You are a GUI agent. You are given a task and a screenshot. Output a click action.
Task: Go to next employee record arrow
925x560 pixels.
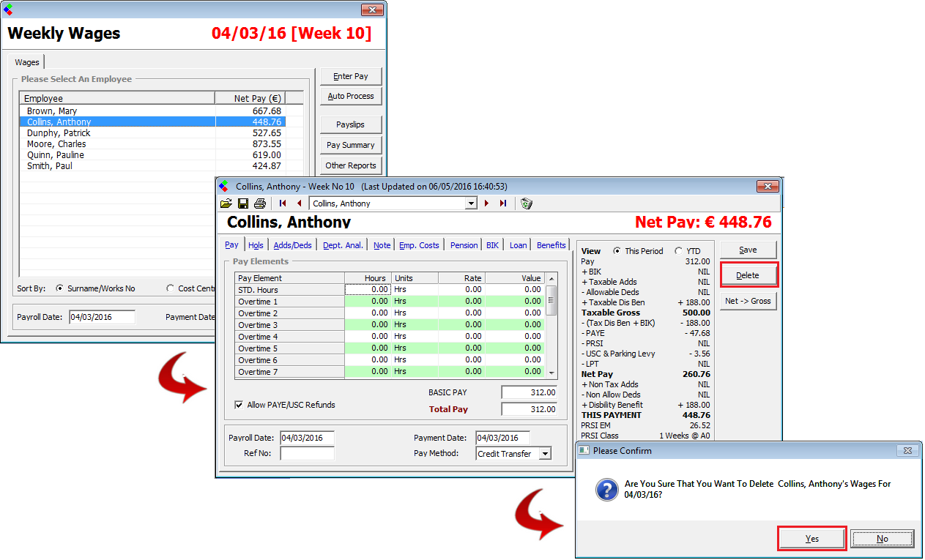click(486, 204)
